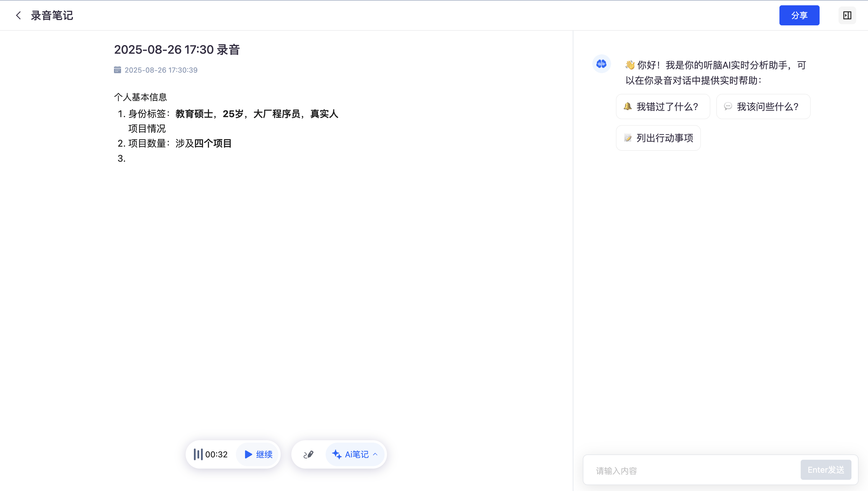This screenshot has width=868, height=491.
Task: Click the memo icon in 列出行动事项
Action: [x=627, y=138]
